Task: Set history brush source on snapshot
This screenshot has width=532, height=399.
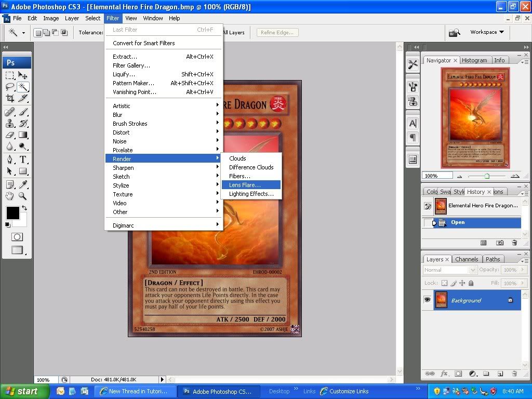Action: [428, 206]
